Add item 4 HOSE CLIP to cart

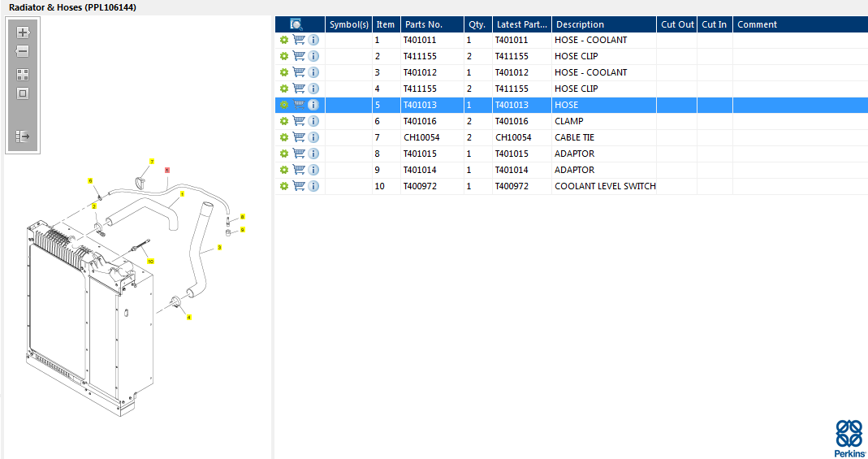(299, 89)
